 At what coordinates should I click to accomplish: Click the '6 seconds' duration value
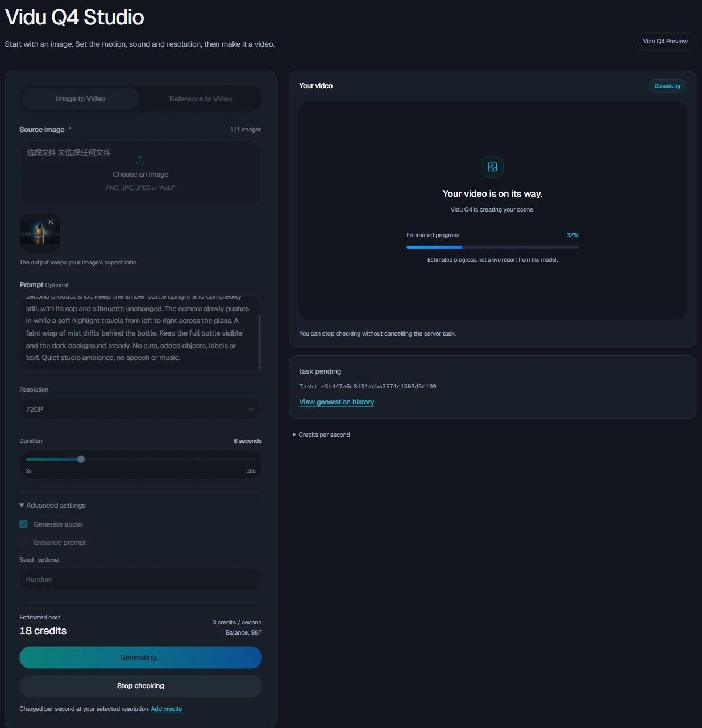[248, 441]
